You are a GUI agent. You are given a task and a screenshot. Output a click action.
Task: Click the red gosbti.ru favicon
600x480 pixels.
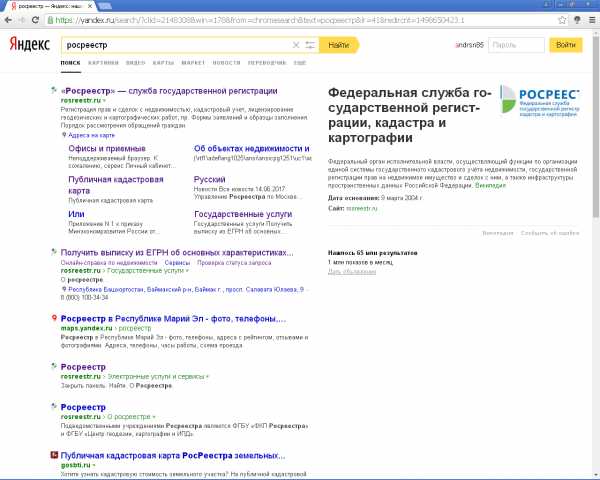coord(54,455)
